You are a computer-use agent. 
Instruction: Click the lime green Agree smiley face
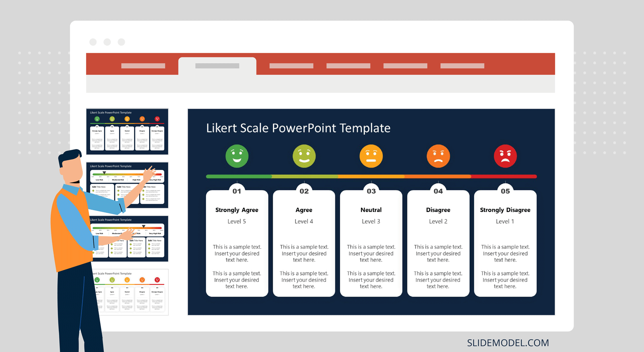pyautogui.click(x=304, y=156)
